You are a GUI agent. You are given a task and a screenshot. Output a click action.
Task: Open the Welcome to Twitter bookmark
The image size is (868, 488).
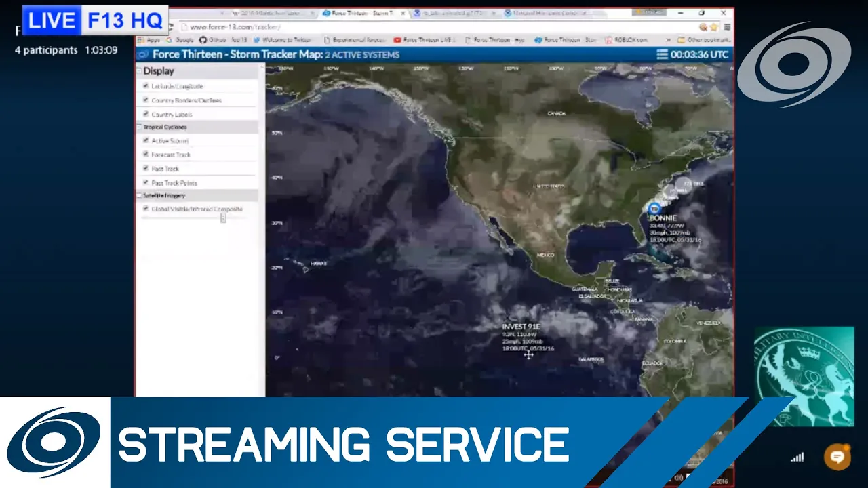tap(281, 40)
